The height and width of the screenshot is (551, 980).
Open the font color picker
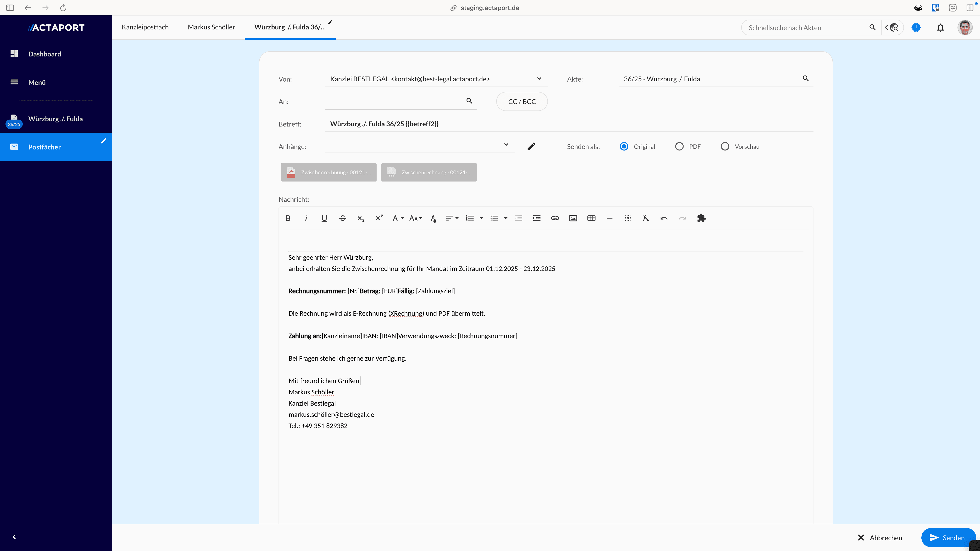tap(433, 218)
